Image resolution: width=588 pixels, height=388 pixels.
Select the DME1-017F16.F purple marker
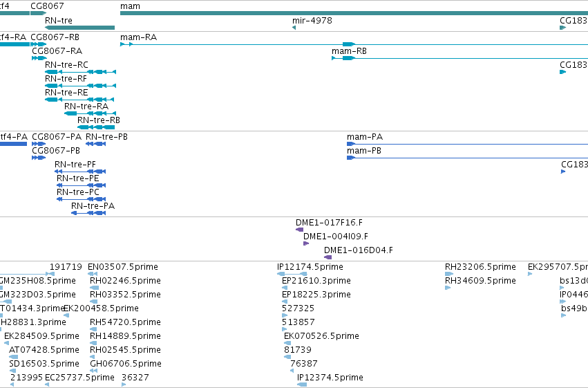click(299, 230)
